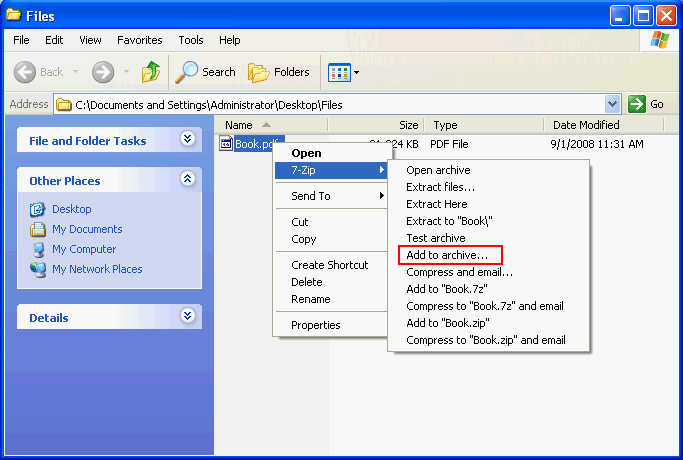
Task: Select Compress and email... option
Action: (x=488, y=272)
